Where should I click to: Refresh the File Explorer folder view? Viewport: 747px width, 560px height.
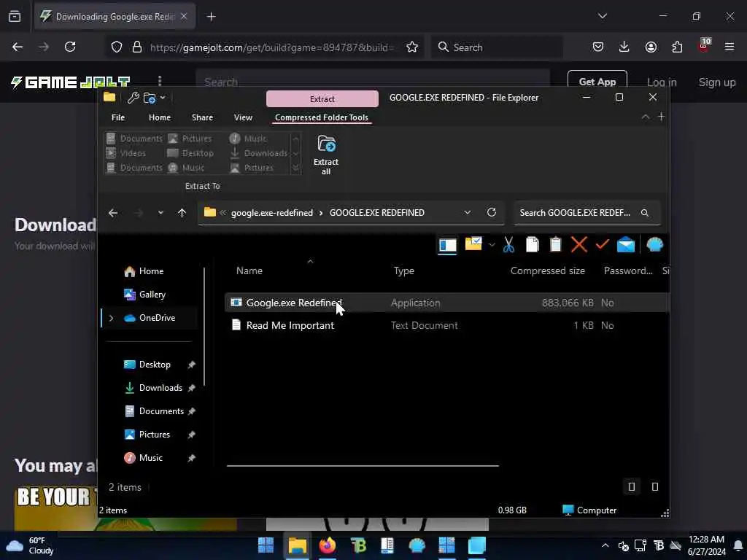pos(492,212)
